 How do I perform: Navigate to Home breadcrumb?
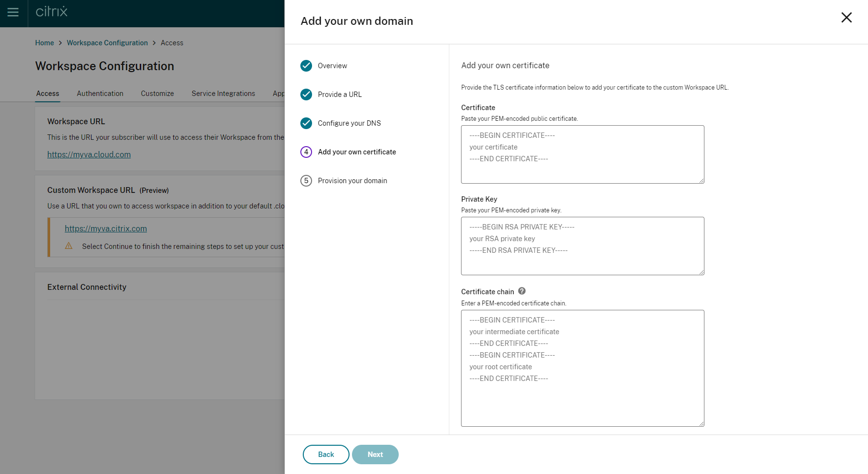[44, 43]
